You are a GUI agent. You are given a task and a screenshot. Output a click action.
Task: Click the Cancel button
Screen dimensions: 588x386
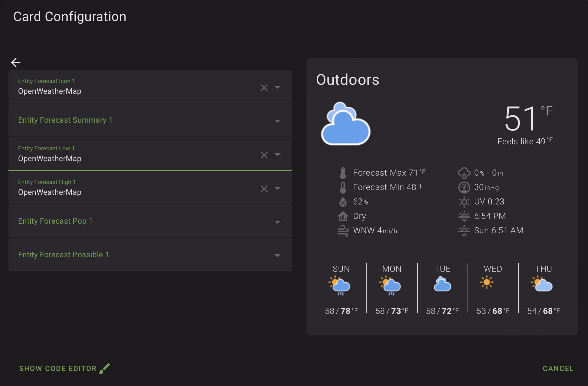[558, 368]
